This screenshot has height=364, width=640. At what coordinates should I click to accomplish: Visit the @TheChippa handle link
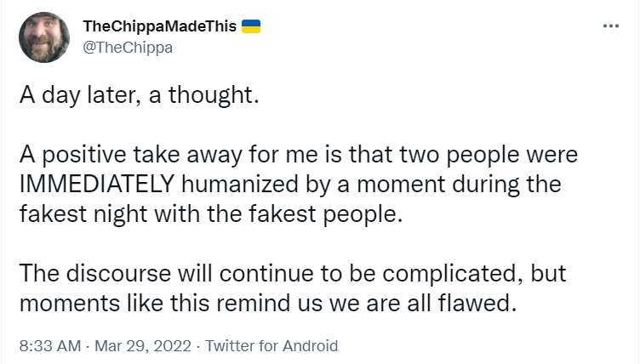(128, 48)
